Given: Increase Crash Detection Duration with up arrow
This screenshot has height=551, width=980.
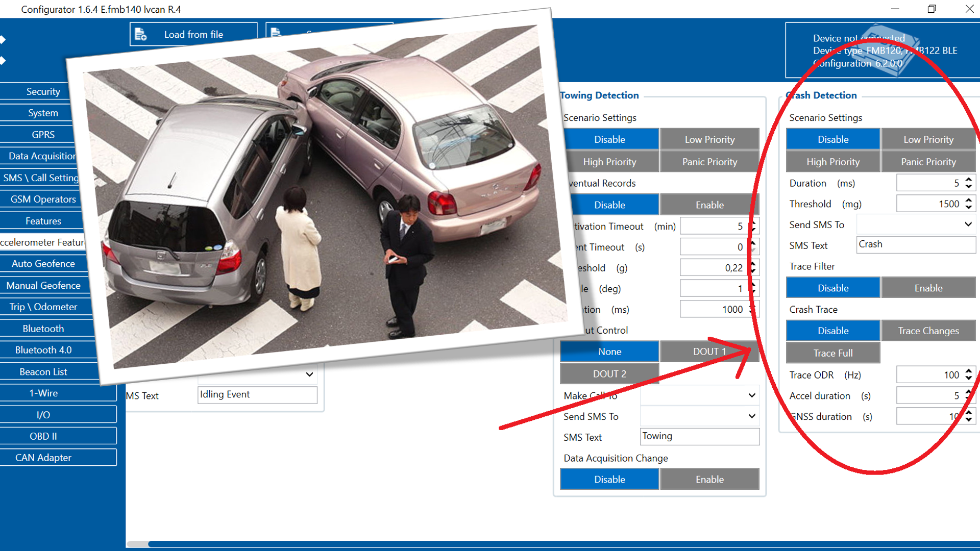Looking at the screenshot, I should click(968, 179).
